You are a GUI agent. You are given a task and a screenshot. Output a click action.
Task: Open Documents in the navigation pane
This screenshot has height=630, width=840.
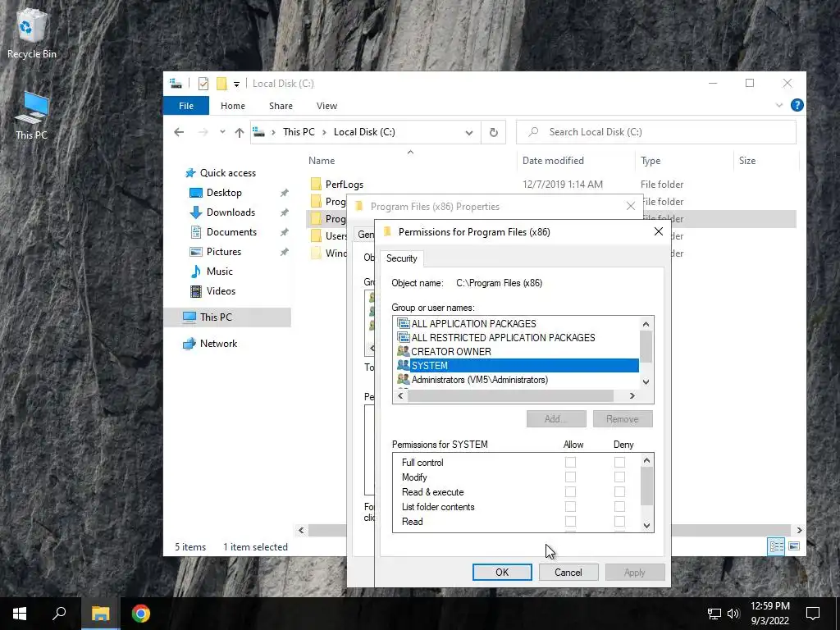pos(231,232)
